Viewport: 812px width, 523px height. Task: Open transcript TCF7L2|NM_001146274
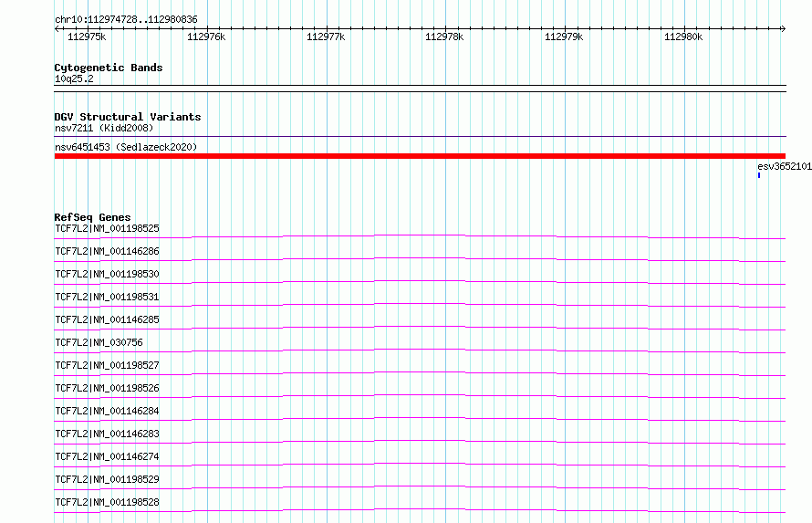(107, 456)
